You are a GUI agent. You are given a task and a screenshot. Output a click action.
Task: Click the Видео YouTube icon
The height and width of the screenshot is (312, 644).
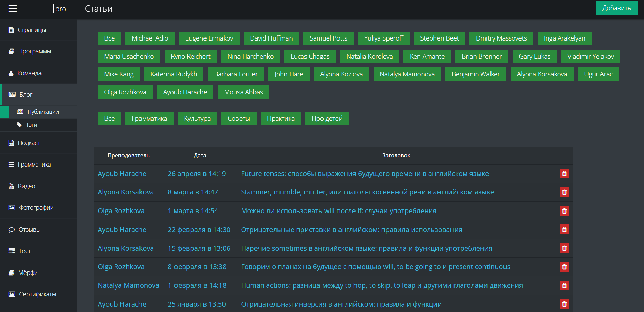coord(11,186)
